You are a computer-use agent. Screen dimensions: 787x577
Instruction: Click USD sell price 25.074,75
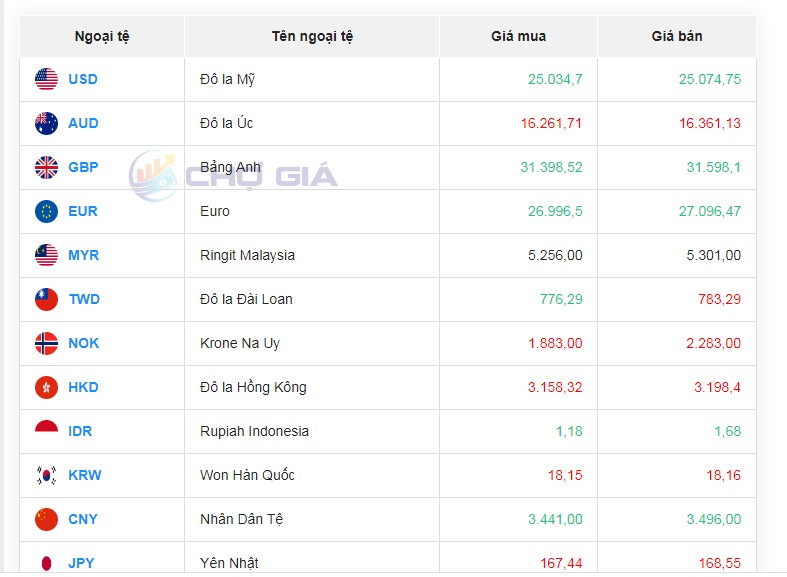pyautogui.click(x=710, y=79)
